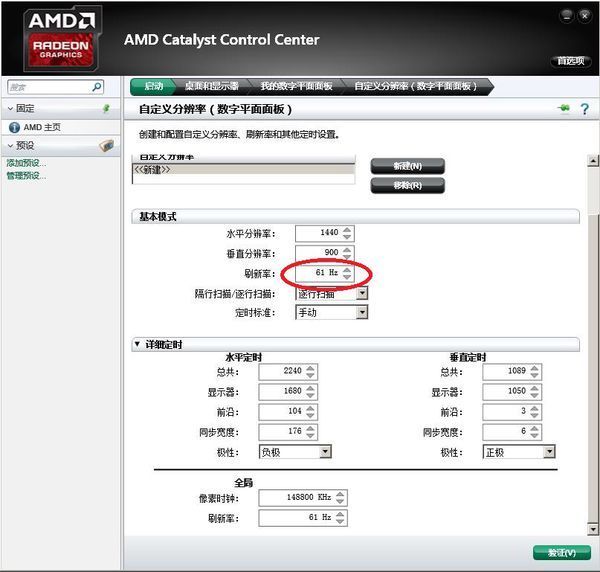The width and height of the screenshot is (600, 572).
Task: Click the scrollbar down arrow
Action: (x=593, y=529)
